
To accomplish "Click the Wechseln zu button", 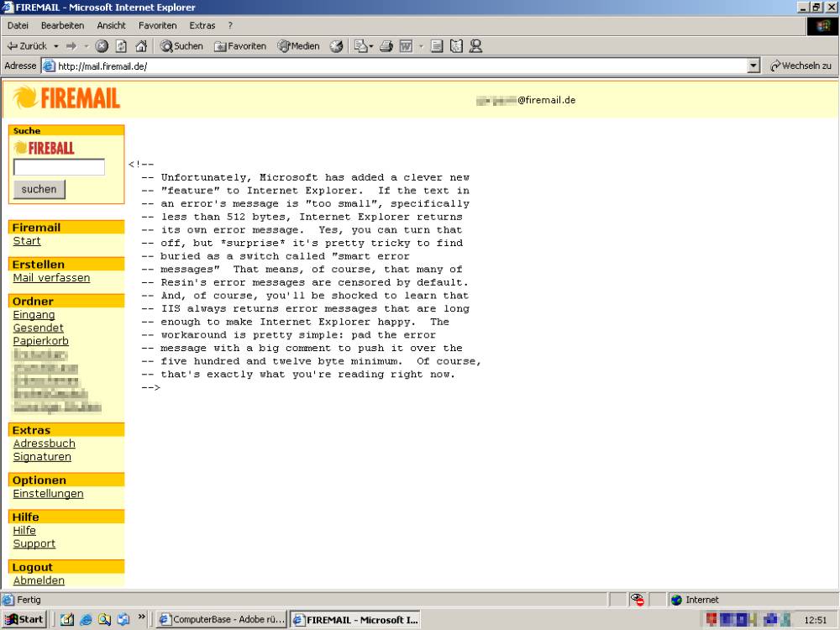I will pyautogui.click(x=801, y=66).
